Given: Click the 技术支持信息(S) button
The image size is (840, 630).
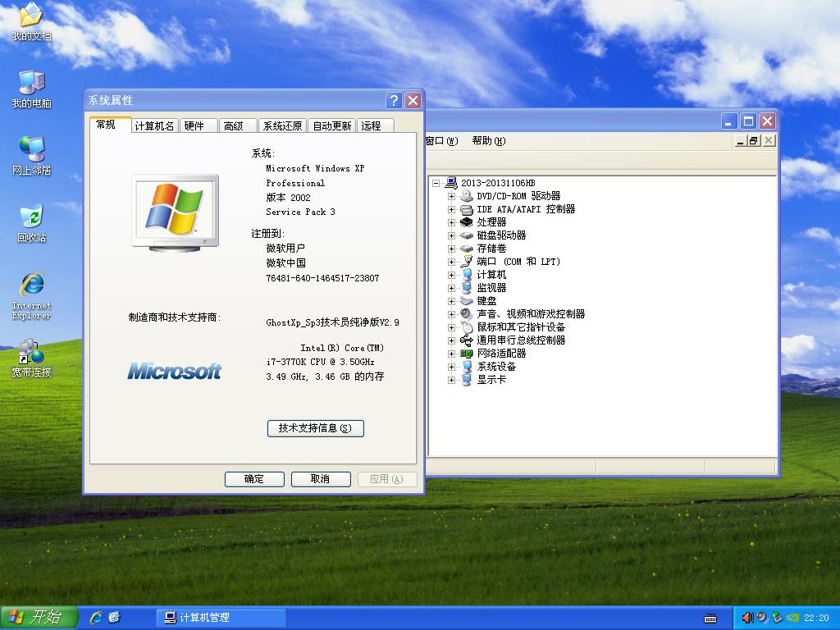Looking at the screenshot, I should (316, 428).
